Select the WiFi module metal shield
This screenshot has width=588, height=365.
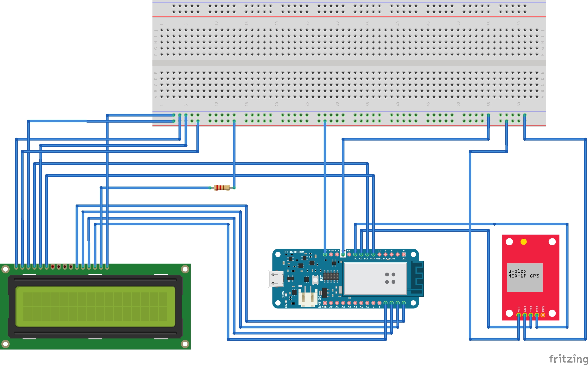375,279
